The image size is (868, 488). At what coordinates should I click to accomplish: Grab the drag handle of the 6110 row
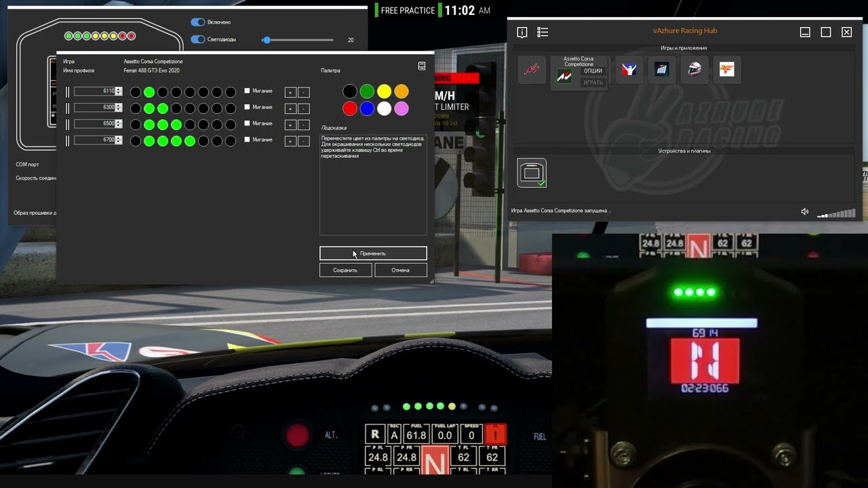tap(68, 91)
